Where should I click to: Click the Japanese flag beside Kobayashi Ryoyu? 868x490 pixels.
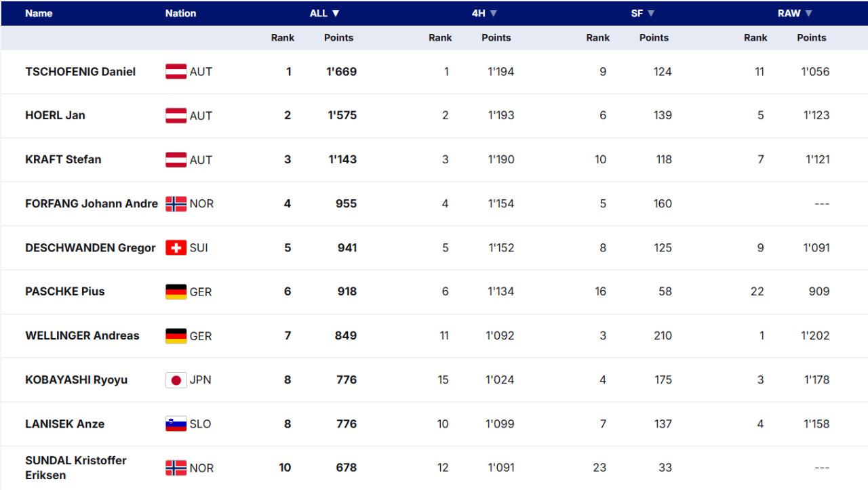176,380
